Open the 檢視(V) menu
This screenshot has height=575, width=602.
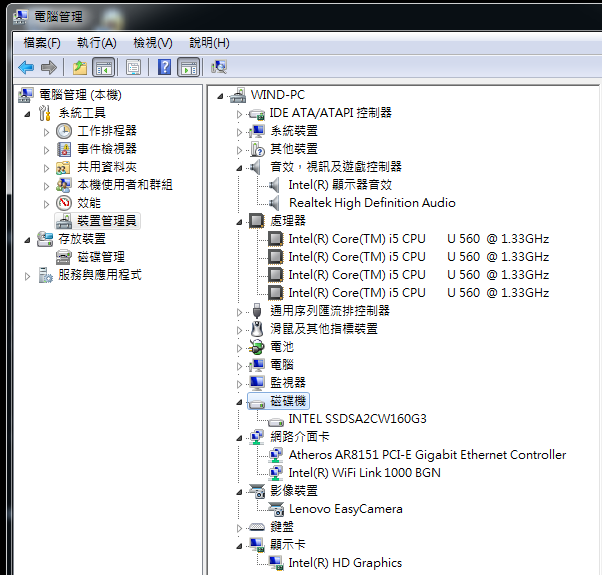point(153,43)
